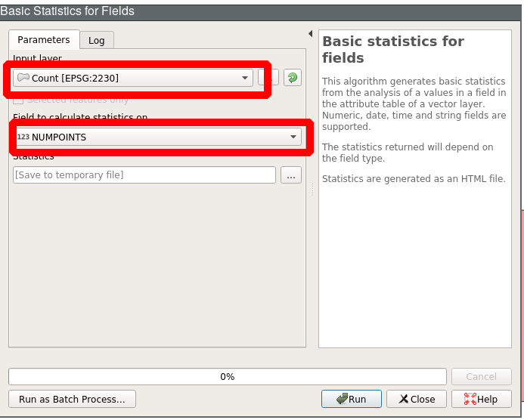Enable the Selected features only checkbox
Image resolution: width=524 pixels, height=420 pixels.
coord(19,100)
